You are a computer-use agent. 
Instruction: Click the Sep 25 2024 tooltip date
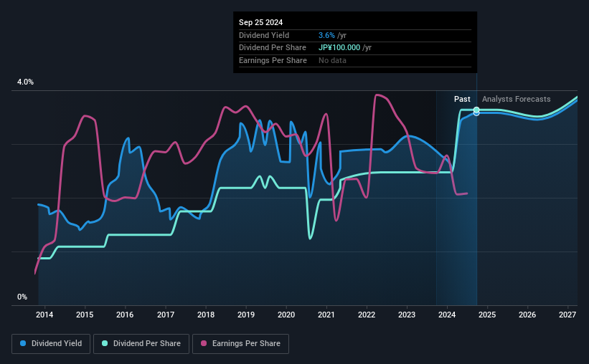(x=260, y=22)
